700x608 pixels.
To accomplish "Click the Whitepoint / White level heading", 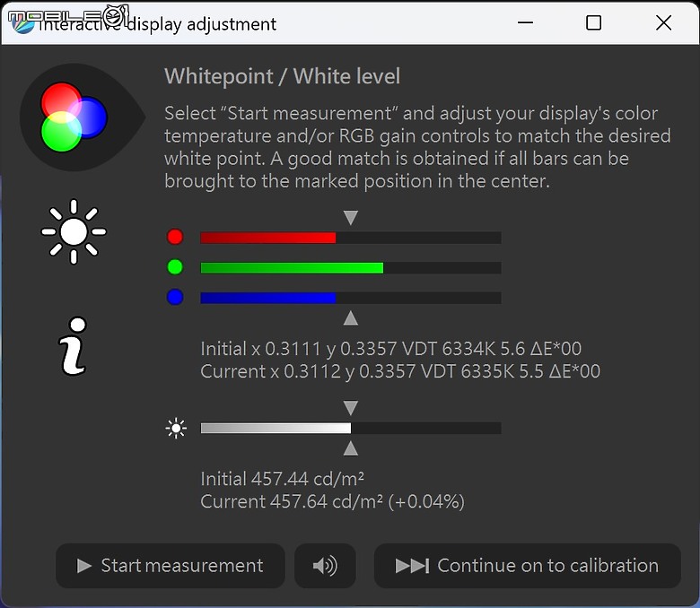I will coord(282,76).
